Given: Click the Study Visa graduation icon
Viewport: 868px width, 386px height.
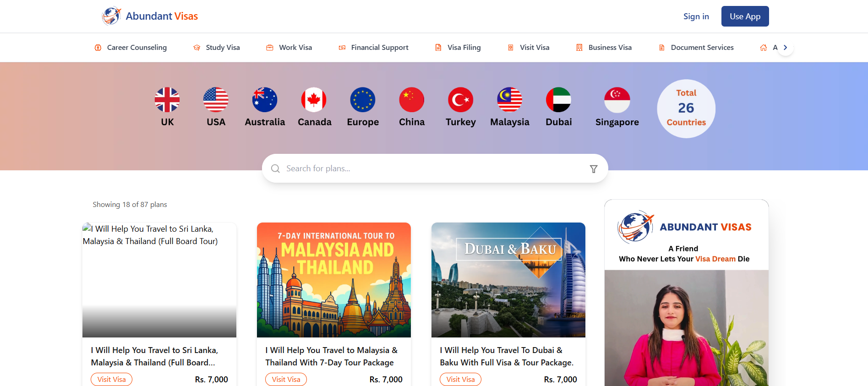Looking at the screenshot, I should (x=197, y=48).
